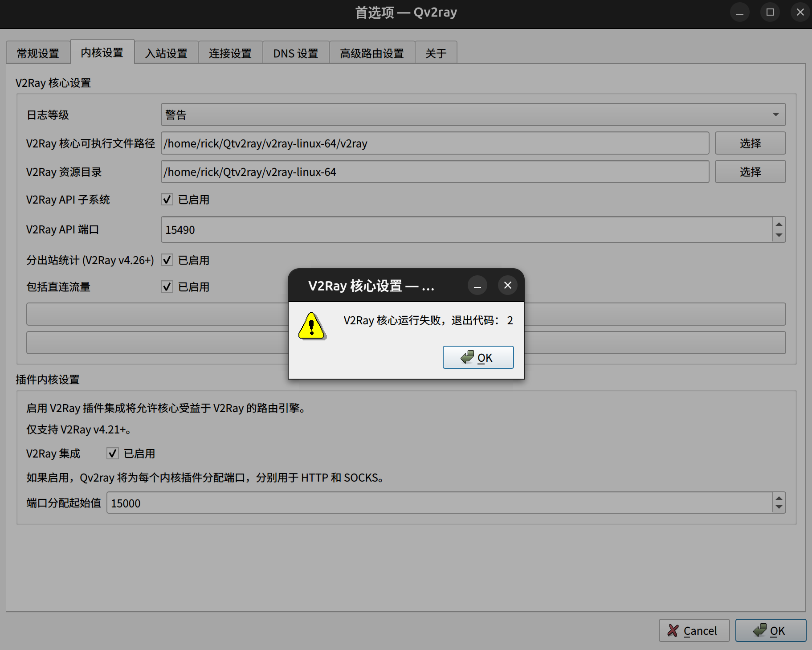Toggle the 分出站统计 checkbox
The image size is (812, 650).
point(167,260)
